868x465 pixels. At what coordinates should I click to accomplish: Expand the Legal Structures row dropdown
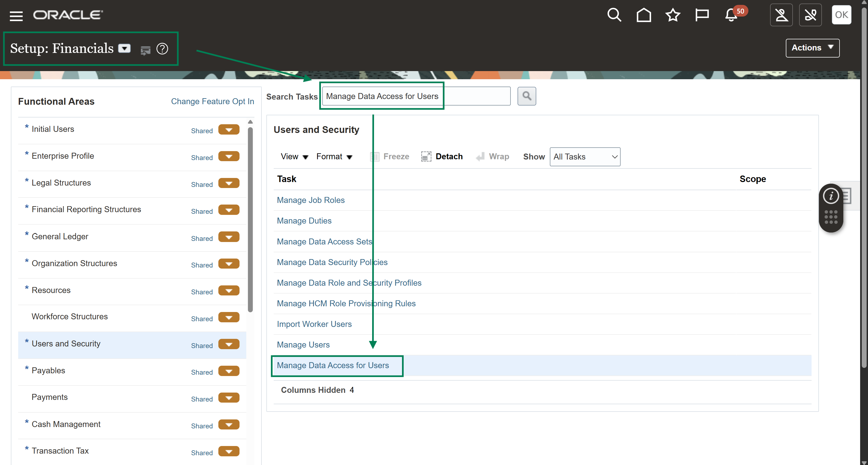point(229,183)
